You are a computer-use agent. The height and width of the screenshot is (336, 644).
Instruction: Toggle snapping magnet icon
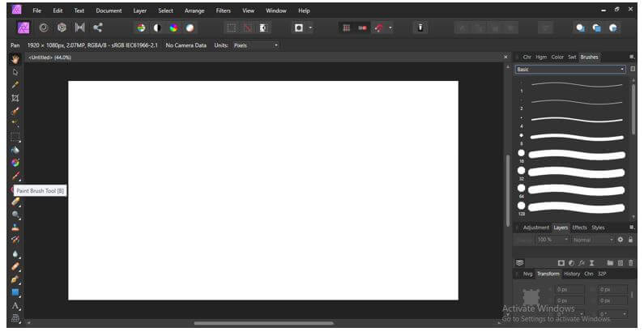[x=378, y=28]
